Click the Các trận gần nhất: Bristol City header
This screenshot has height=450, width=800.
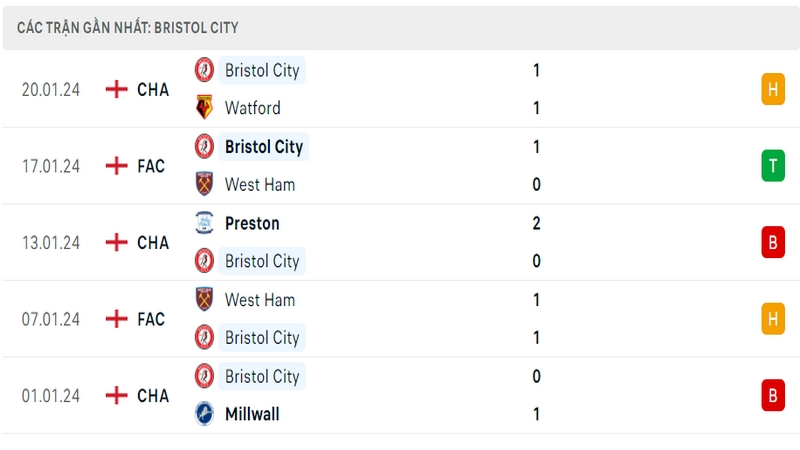click(x=128, y=28)
